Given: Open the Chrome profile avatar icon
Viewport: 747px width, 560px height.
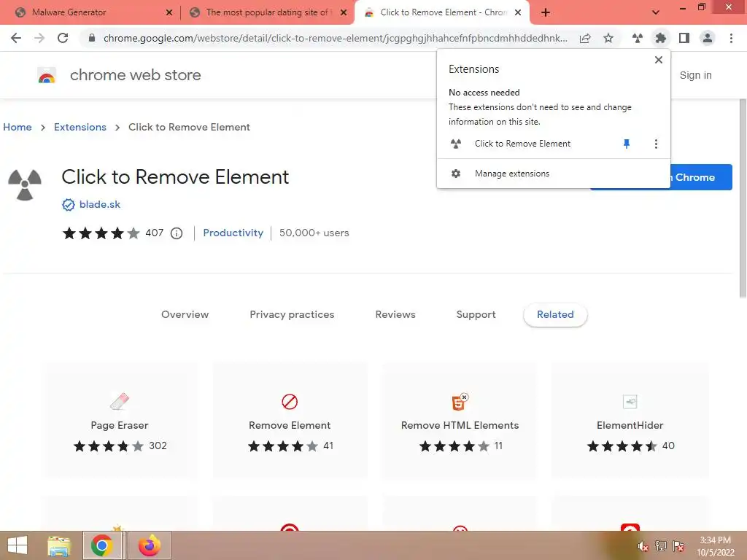Looking at the screenshot, I should [x=708, y=38].
